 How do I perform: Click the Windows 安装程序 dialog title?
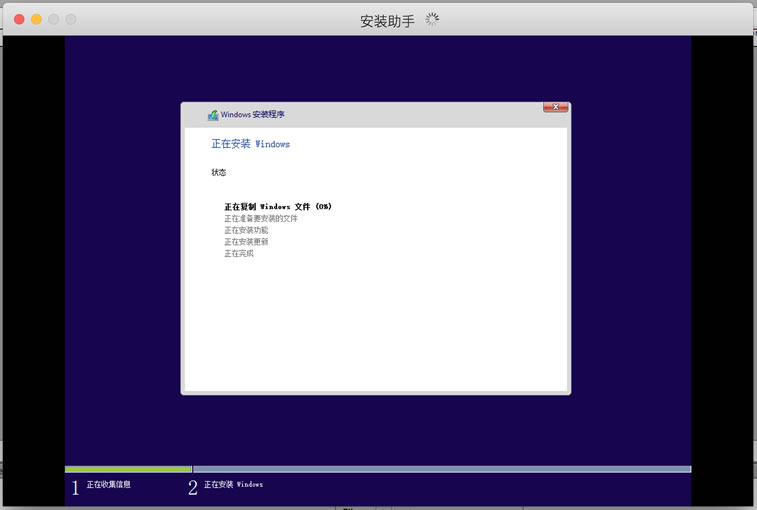point(252,114)
